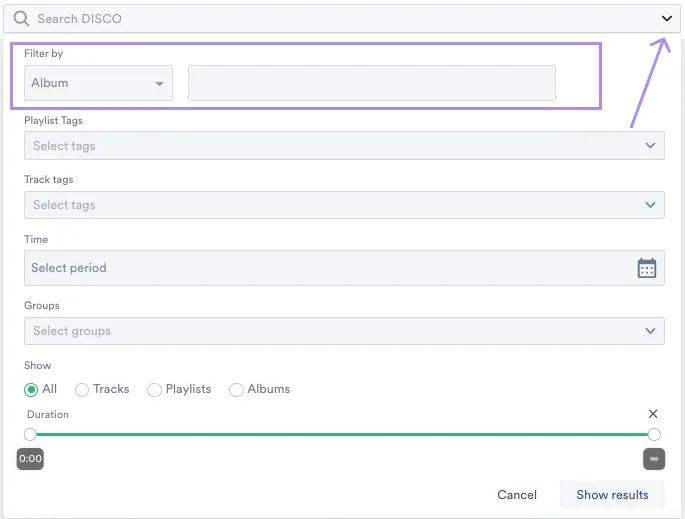The height and width of the screenshot is (519, 685).
Task: Click the Cancel button
Action: pyautogui.click(x=517, y=495)
